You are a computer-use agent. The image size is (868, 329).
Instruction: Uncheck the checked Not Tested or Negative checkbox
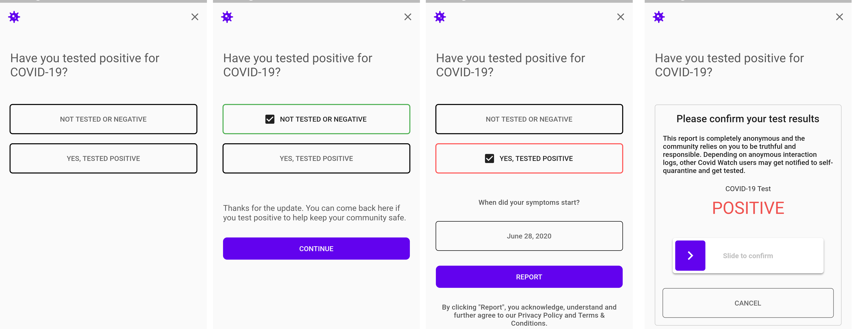click(x=270, y=119)
